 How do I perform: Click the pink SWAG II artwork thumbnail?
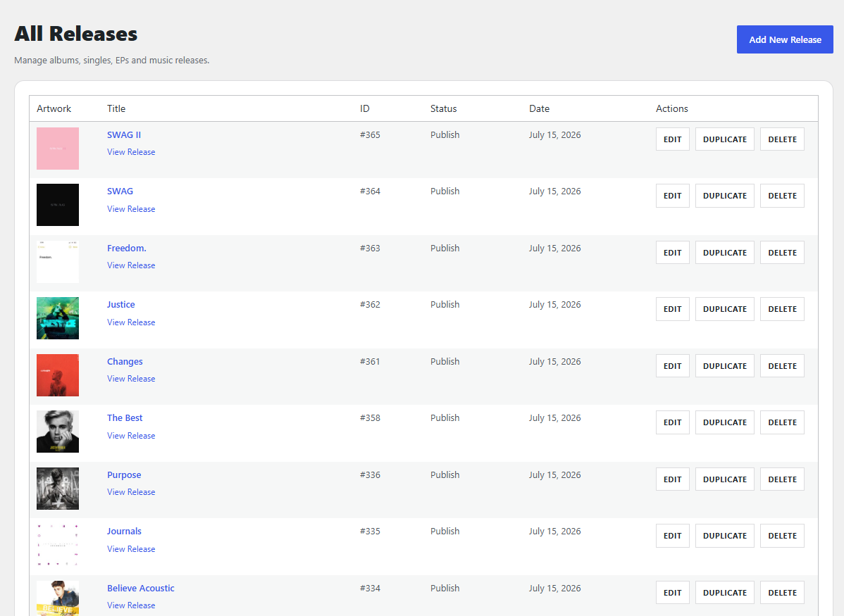pos(58,149)
